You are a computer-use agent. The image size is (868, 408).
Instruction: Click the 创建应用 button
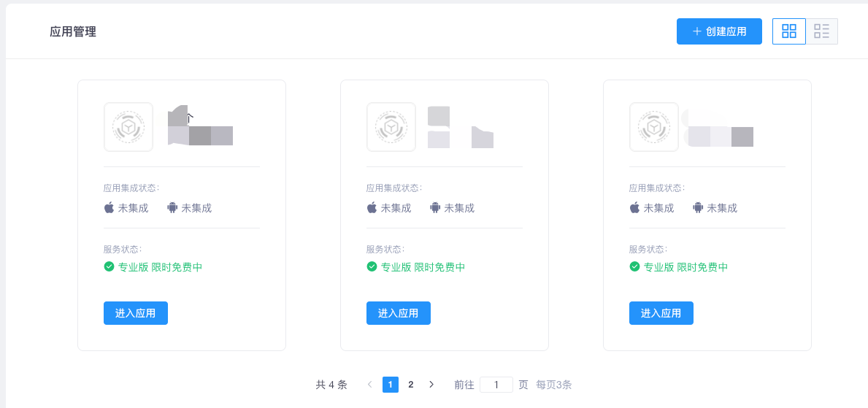pyautogui.click(x=719, y=31)
